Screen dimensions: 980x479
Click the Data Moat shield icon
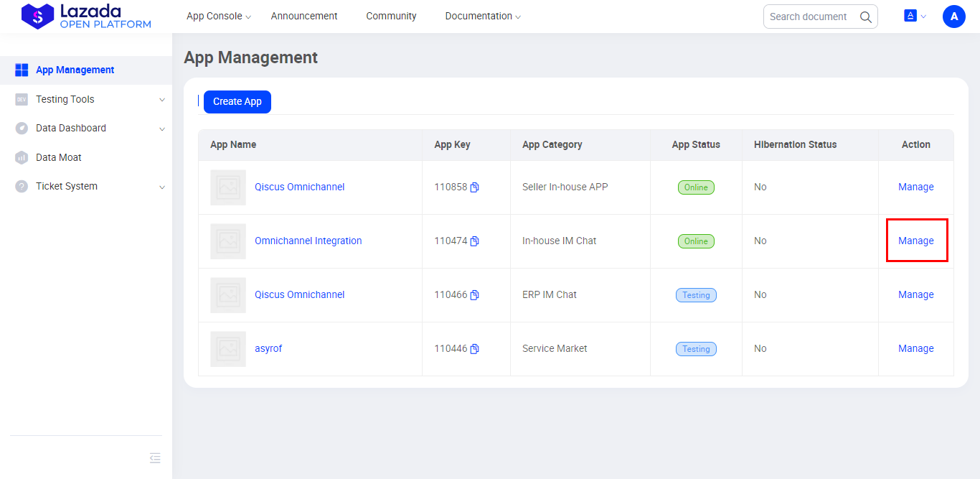point(22,158)
